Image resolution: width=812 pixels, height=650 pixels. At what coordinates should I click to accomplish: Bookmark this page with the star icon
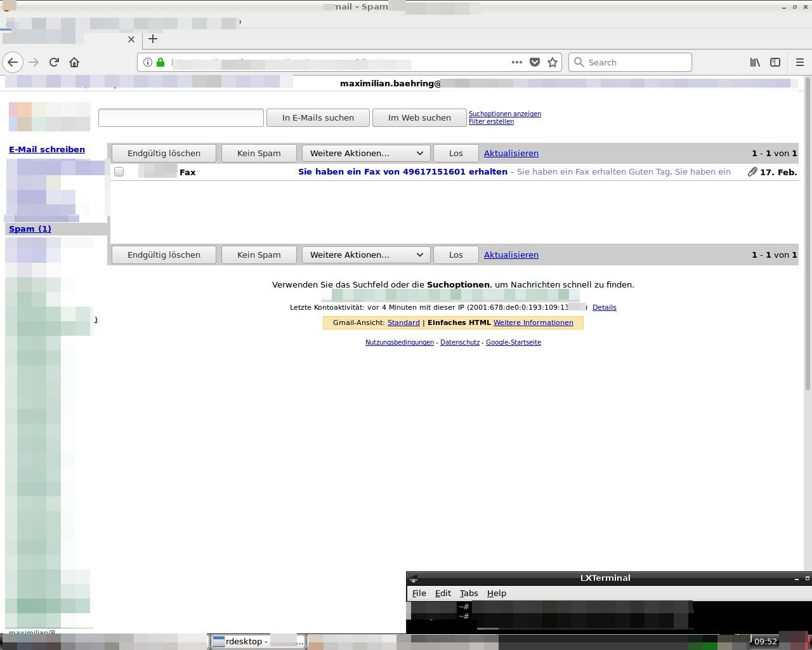pos(553,62)
